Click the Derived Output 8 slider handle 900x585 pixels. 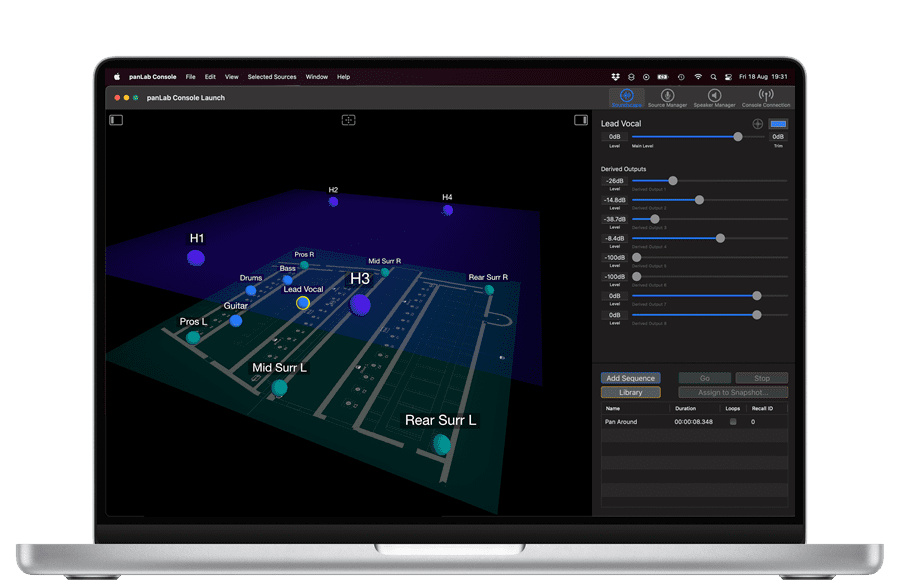pyautogui.click(x=757, y=315)
